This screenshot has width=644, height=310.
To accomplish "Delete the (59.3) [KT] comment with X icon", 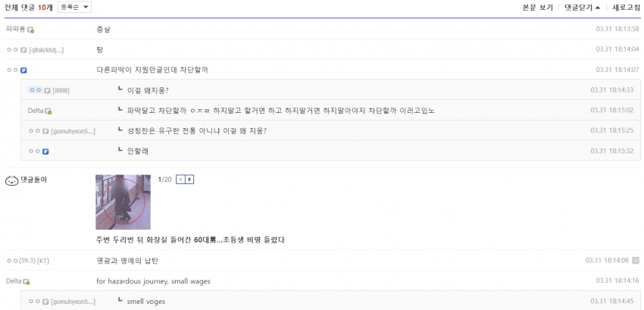I will [x=636, y=260].
